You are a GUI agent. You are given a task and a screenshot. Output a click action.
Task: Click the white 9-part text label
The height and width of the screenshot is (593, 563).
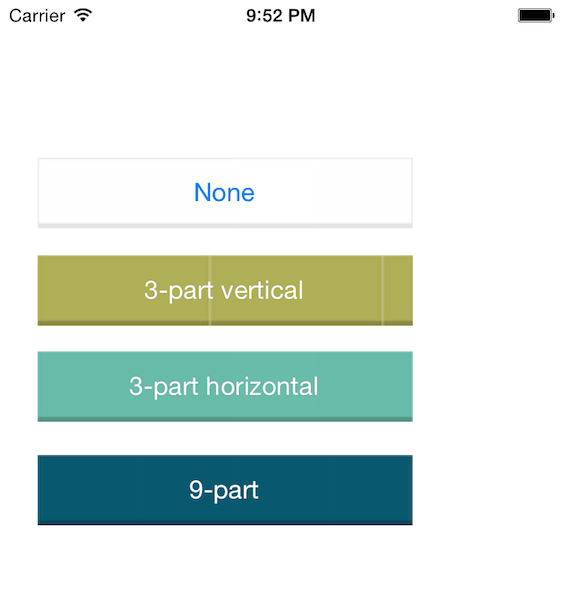click(224, 491)
